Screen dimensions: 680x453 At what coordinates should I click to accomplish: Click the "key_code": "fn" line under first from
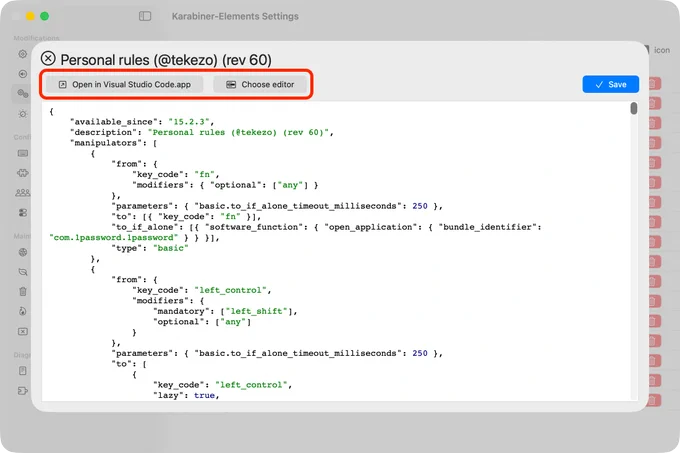click(x=176, y=174)
